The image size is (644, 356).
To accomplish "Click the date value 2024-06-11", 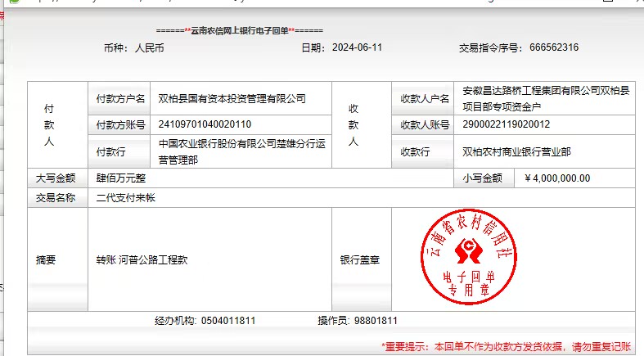I will 357,47.
